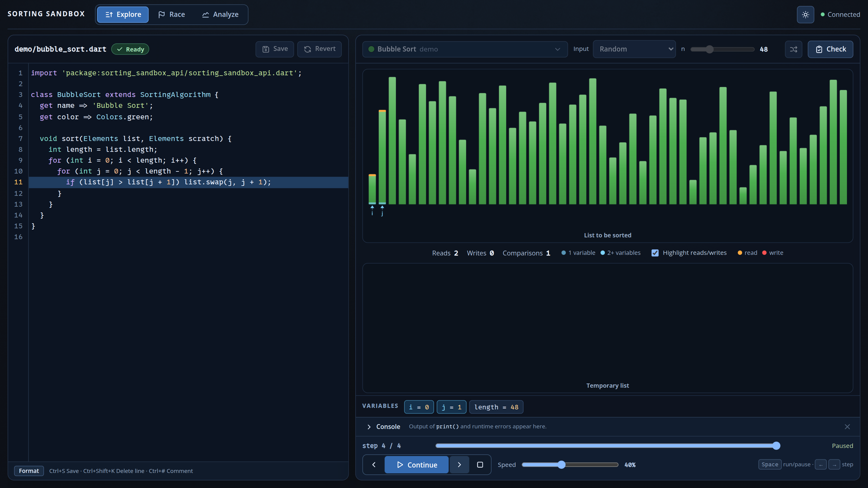Step forward with the right chevron button
The height and width of the screenshot is (488, 868).
(459, 465)
